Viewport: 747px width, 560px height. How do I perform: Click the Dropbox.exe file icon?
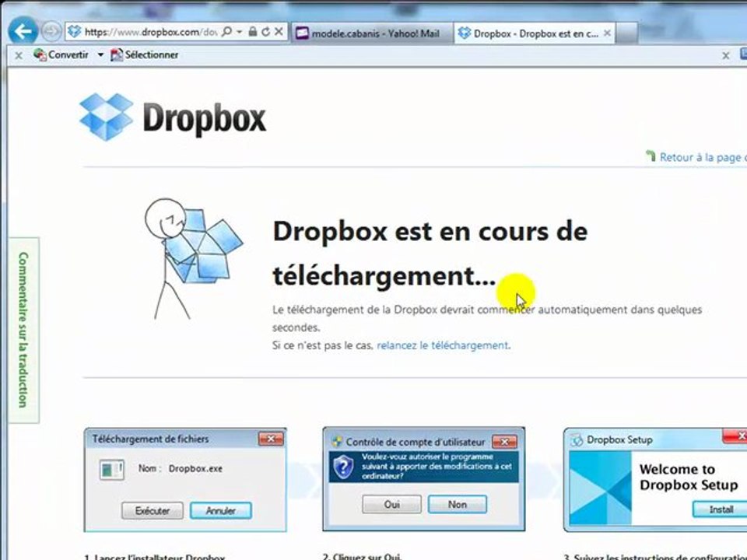(112, 470)
